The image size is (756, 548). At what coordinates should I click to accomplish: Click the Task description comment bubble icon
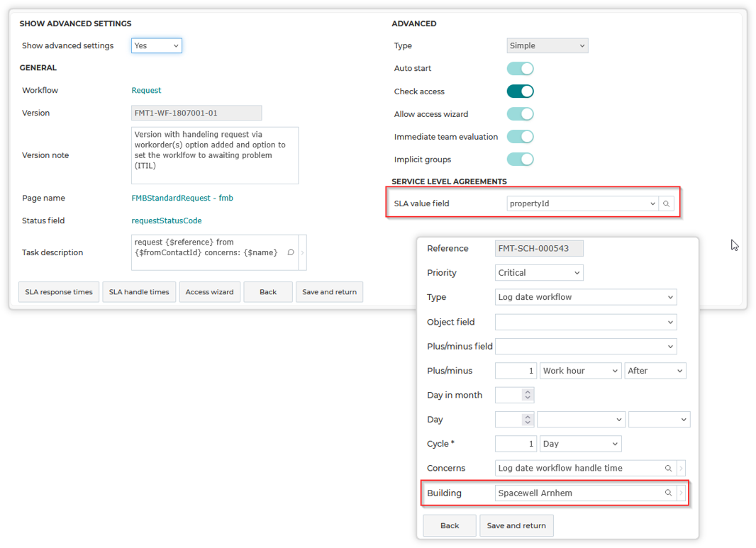pos(291,252)
